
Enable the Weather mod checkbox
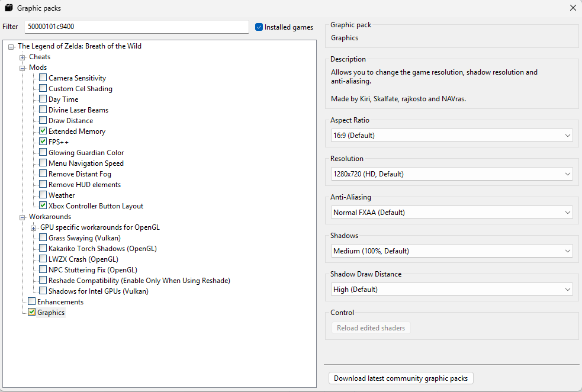(x=43, y=195)
